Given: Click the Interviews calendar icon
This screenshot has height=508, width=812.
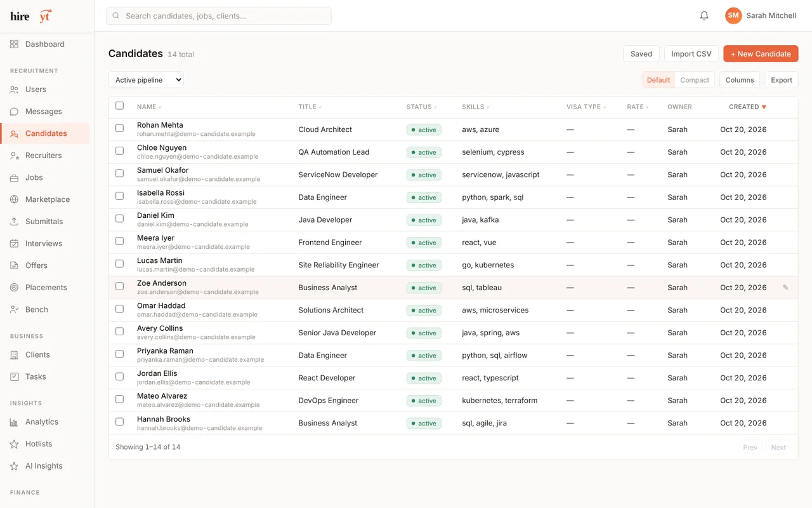Looking at the screenshot, I should point(14,244).
